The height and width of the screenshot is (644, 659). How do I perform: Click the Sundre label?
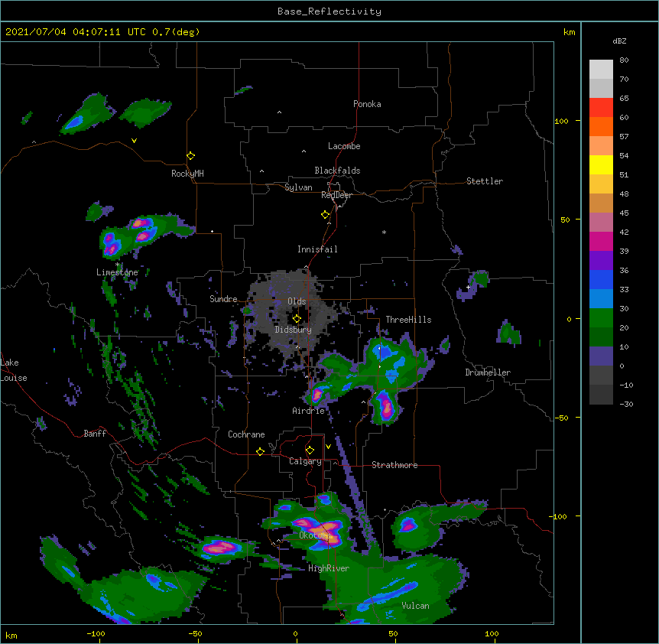(x=223, y=299)
